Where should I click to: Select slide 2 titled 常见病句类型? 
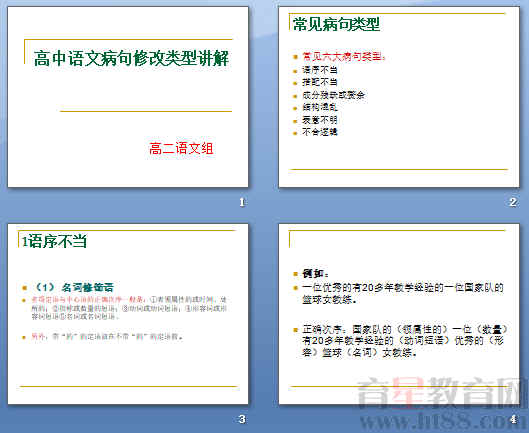[399, 97]
